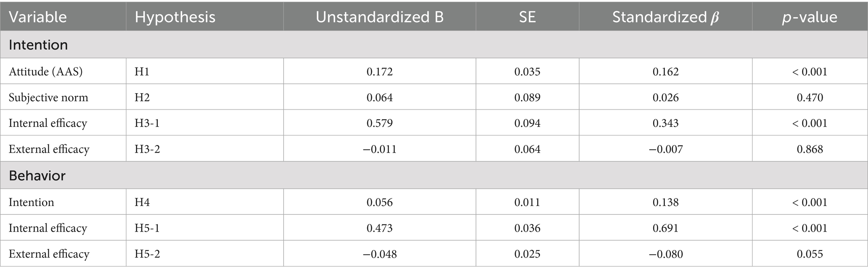Click the p-value column header
Image resolution: width=868 pixels, height=274 pixels.
[x=810, y=17]
